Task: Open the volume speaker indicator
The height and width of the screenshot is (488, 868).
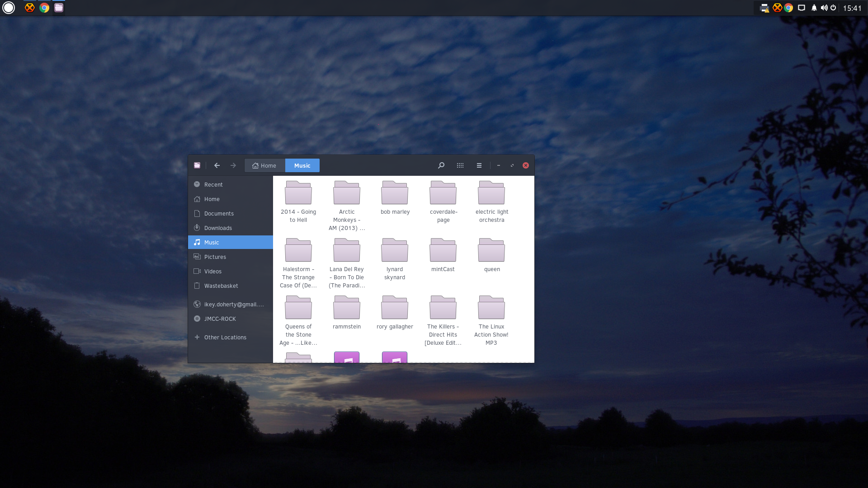Action: (x=824, y=8)
